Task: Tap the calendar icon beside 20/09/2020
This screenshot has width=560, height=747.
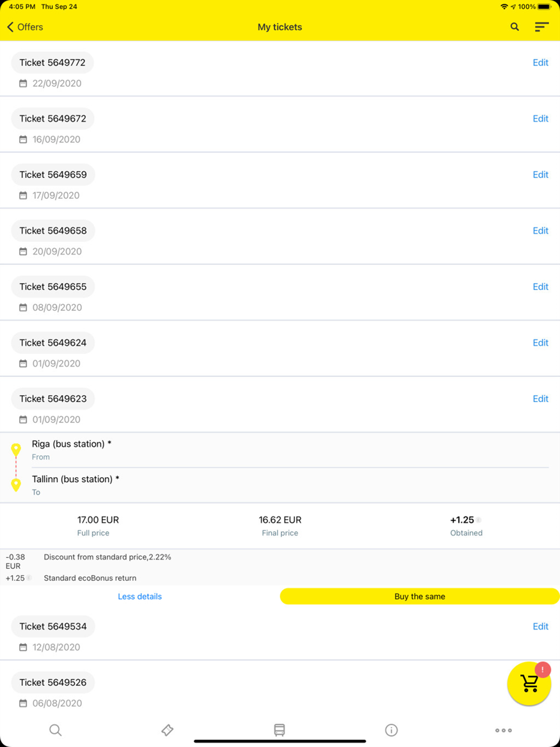Action: pos(23,251)
